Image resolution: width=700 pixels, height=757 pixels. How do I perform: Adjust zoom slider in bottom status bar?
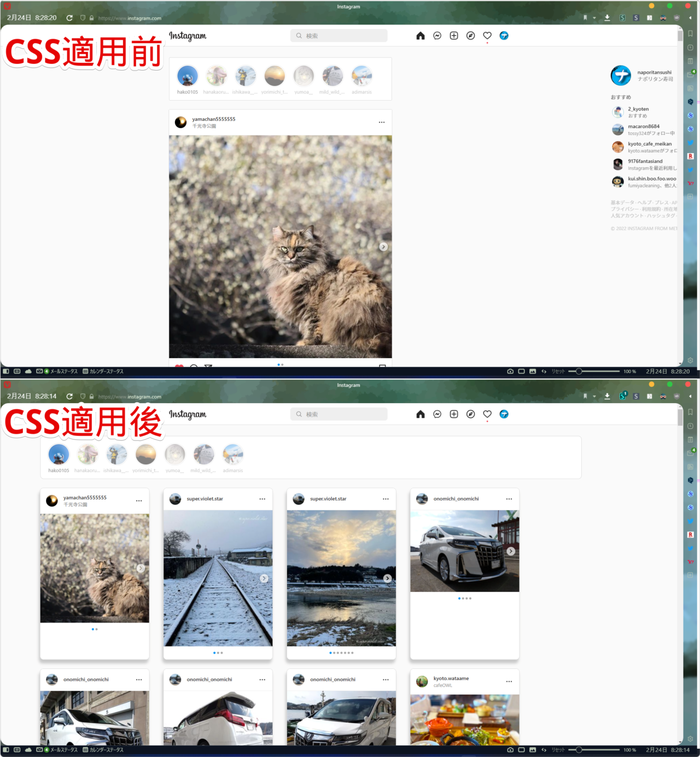[x=594, y=750]
